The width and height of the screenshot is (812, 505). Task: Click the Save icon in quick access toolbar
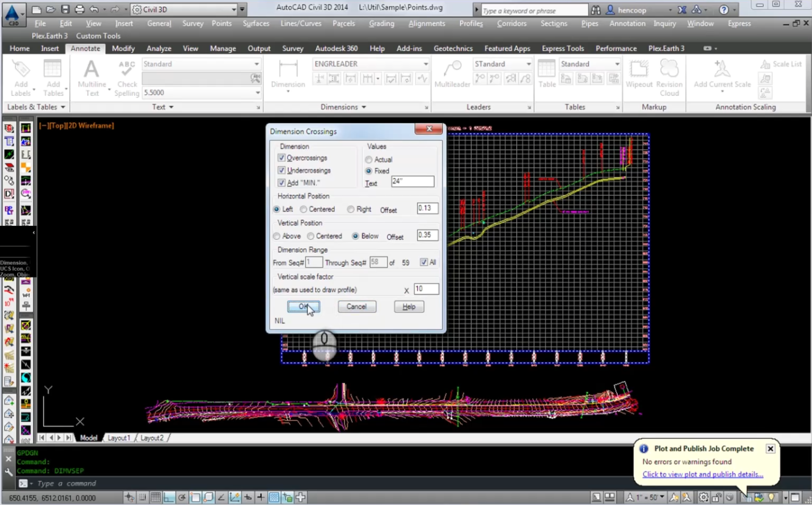65,9
